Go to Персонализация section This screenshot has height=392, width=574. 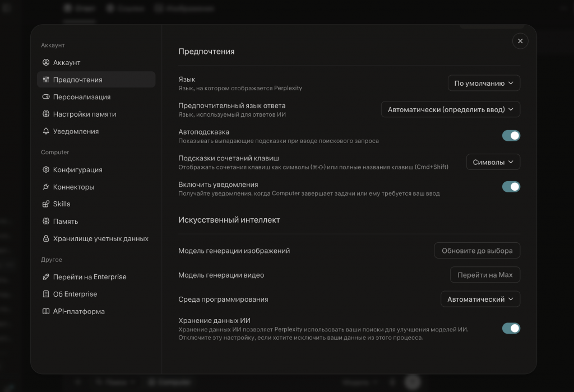[96, 96]
